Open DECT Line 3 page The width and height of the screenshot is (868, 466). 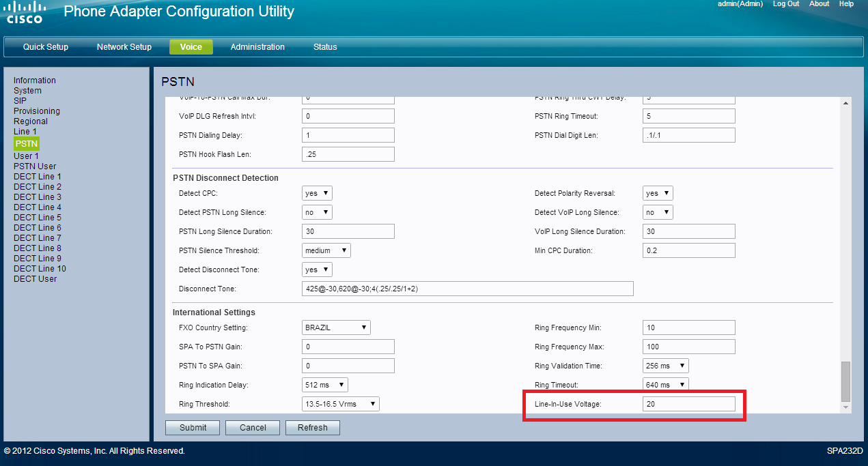pyautogui.click(x=38, y=197)
